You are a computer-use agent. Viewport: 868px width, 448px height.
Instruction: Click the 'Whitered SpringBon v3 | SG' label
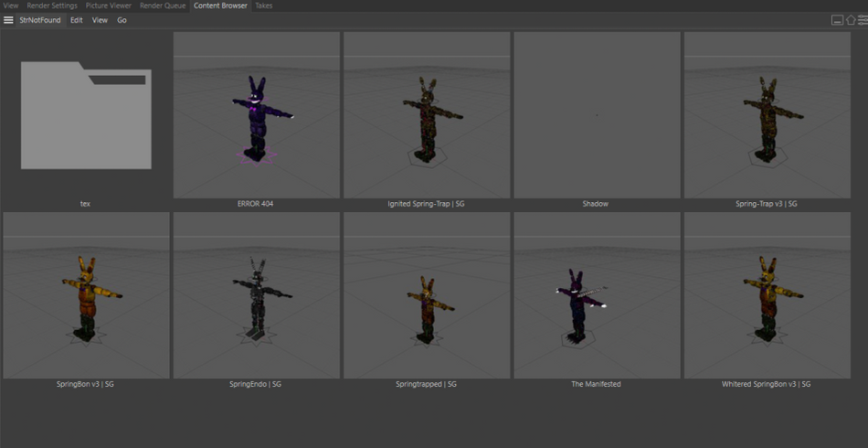tap(767, 384)
